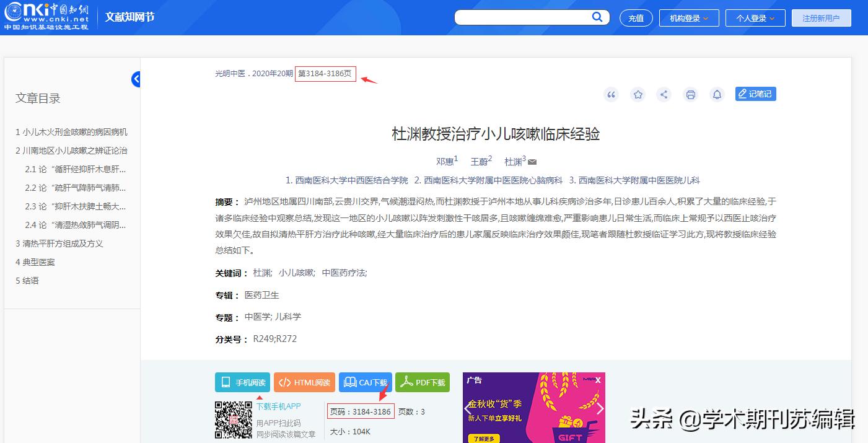The width and height of the screenshot is (868, 443).
Task: Collapse the article outline sidebar
Action: click(x=136, y=79)
